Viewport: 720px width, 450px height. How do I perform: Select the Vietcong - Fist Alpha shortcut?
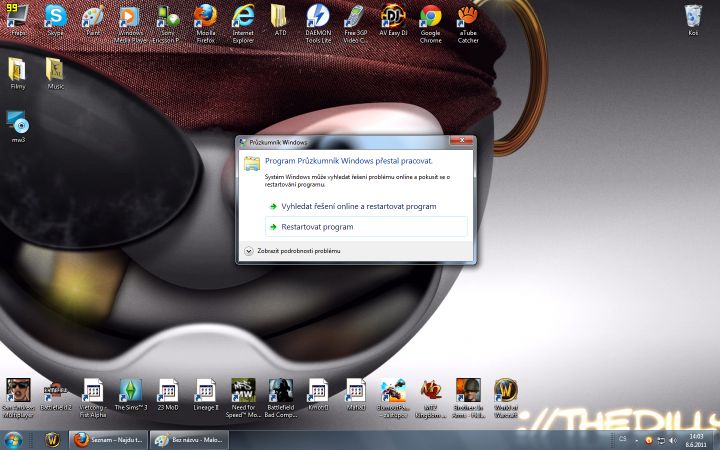(x=93, y=398)
